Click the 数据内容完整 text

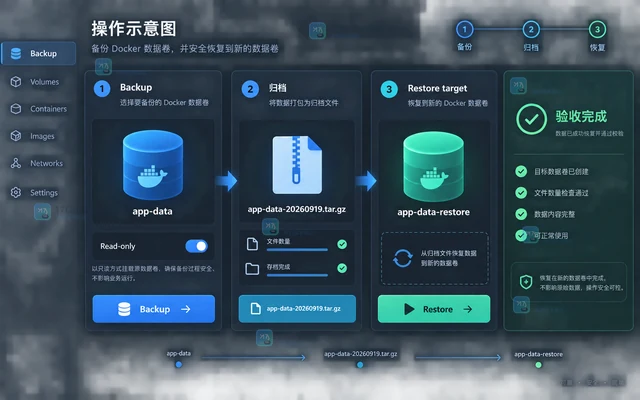[x=554, y=214]
